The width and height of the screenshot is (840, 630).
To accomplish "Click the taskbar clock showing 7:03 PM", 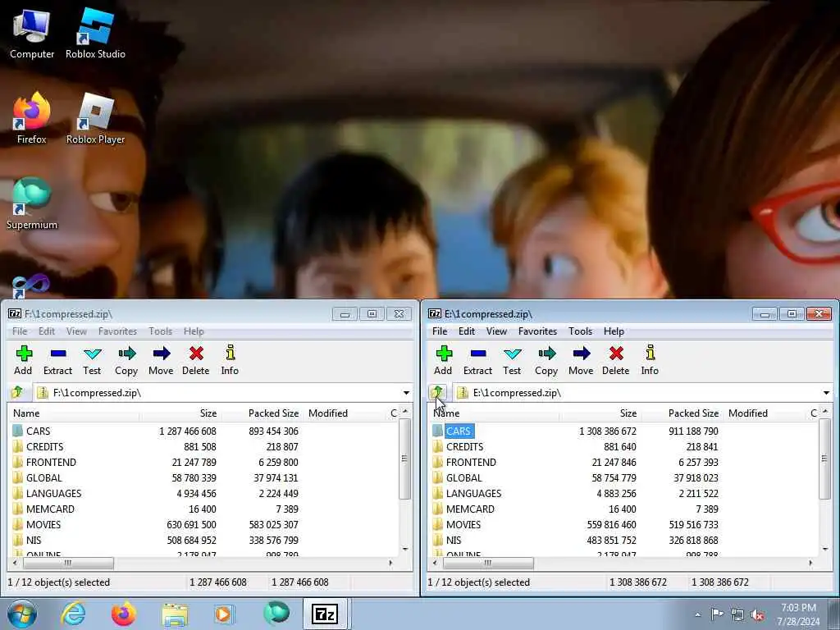I will 798,614.
